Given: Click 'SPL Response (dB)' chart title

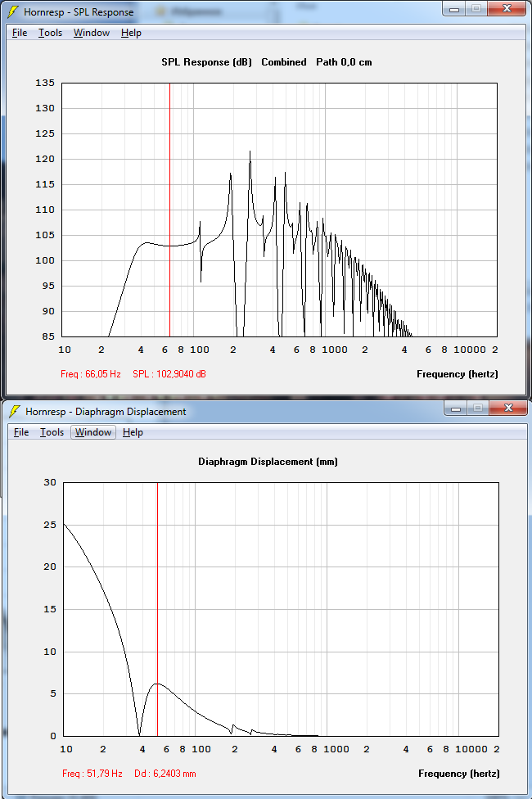Looking at the screenshot, I should coord(206,62).
